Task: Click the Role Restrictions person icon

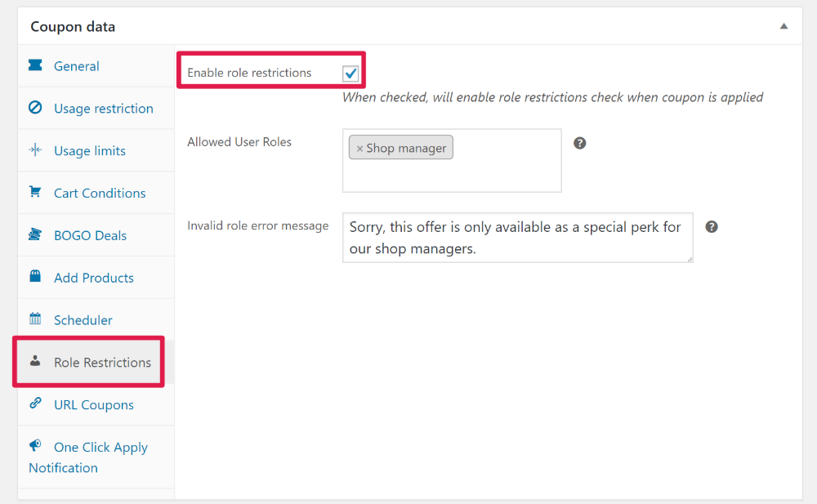Action: point(35,361)
